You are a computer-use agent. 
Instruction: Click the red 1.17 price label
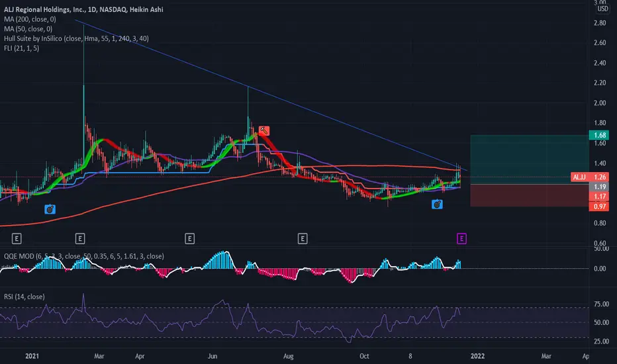[x=599, y=197]
